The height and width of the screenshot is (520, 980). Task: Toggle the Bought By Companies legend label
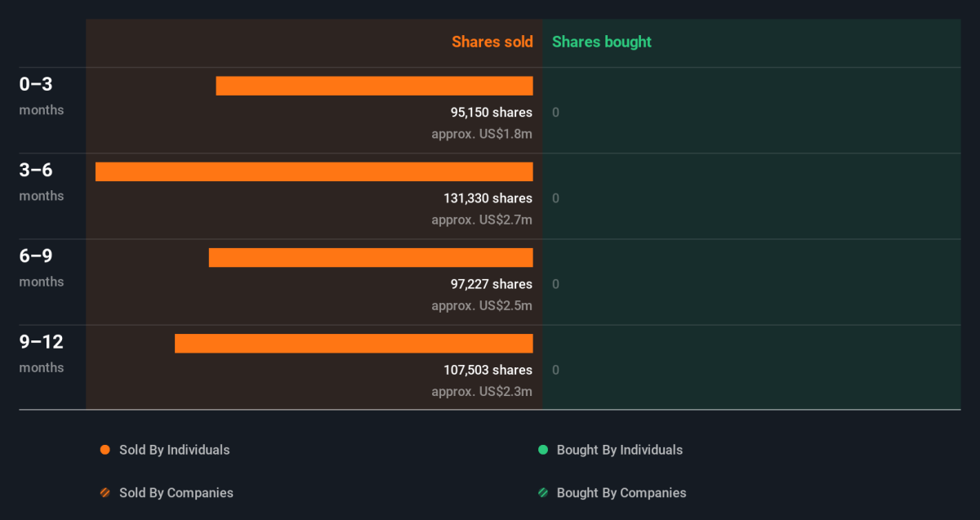point(621,493)
